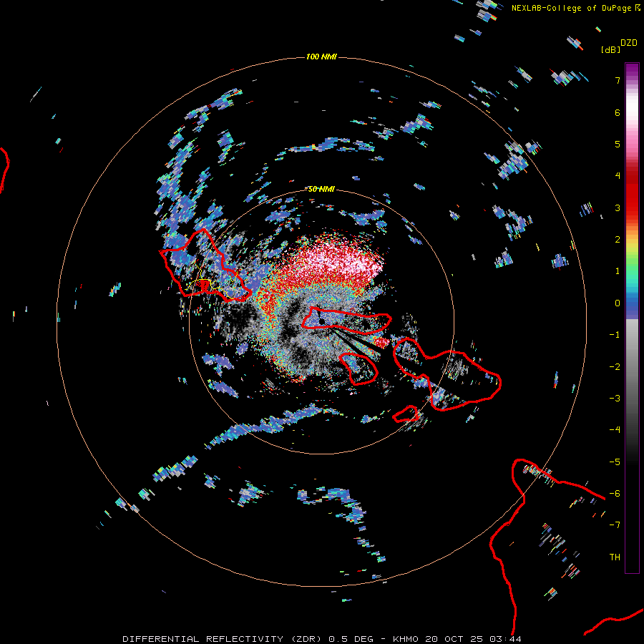
Task: Click the 0 dB tick on color scale
Action: tap(618, 303)
